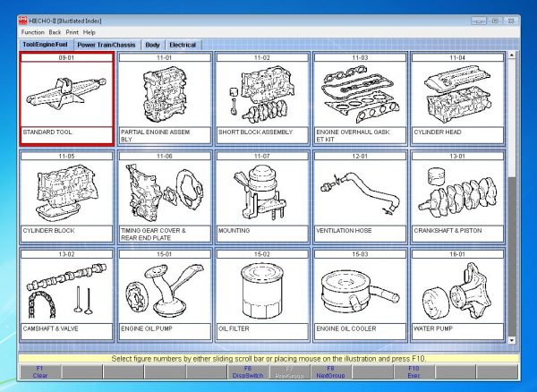Screen dimensions: 537x392
Task: Click the WATER PUMP caption text
Action: point(433,328)
